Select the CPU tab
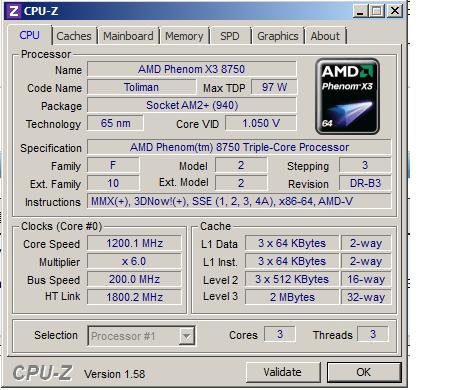This screenshot has width=462, height=390. click(29, 35)
